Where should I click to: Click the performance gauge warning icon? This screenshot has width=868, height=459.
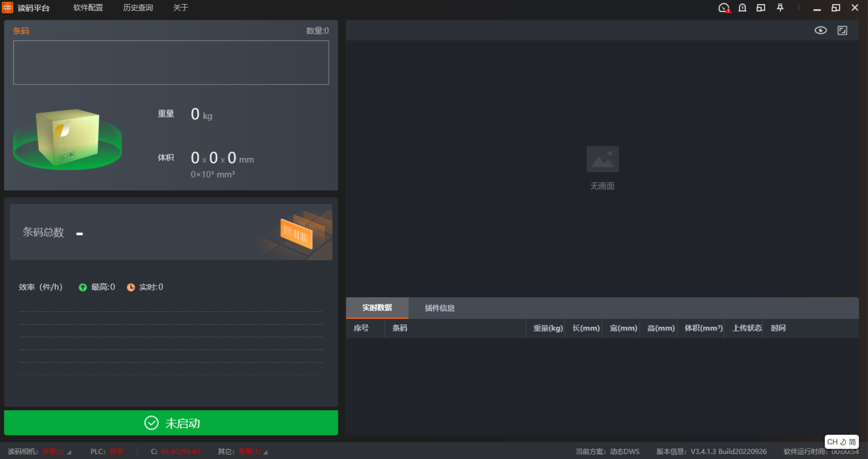[x=724, y=8]
